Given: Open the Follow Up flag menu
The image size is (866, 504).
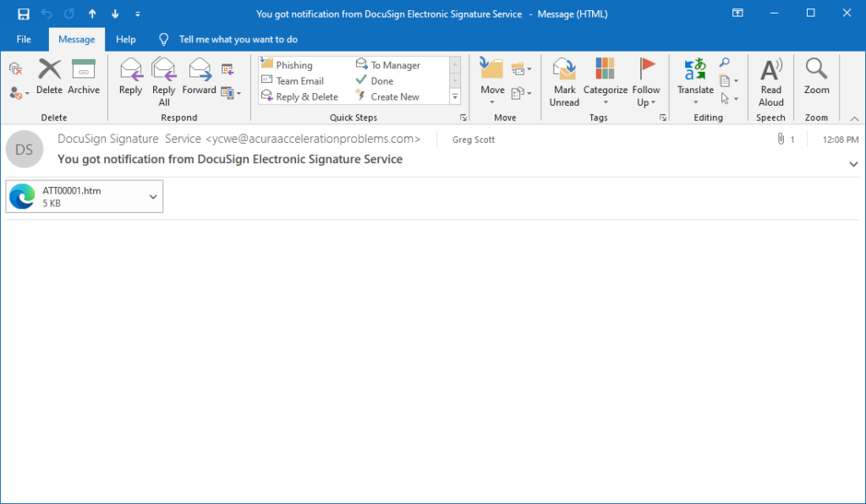Looking at the screenshot, I should coord(645,82).
